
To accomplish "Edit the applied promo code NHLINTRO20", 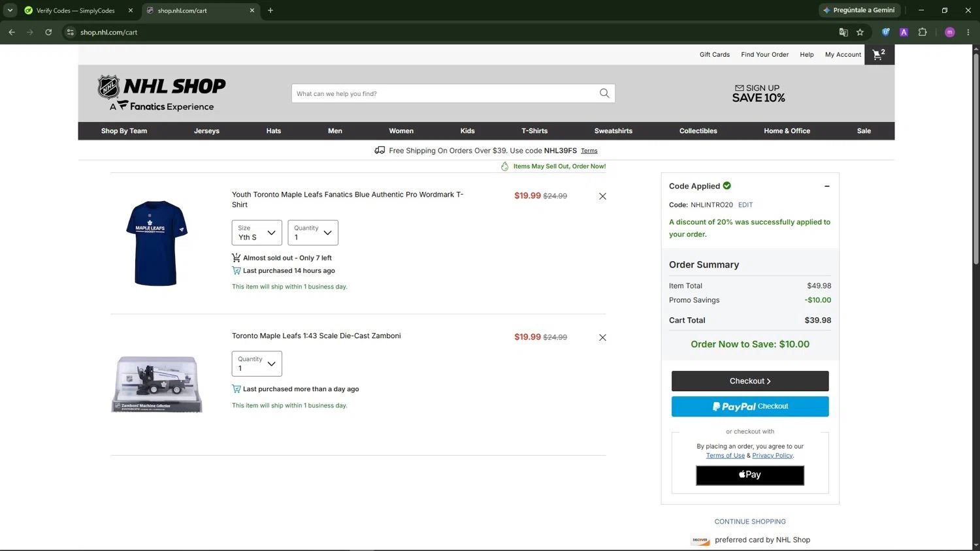I will click(x=745, y=205).
